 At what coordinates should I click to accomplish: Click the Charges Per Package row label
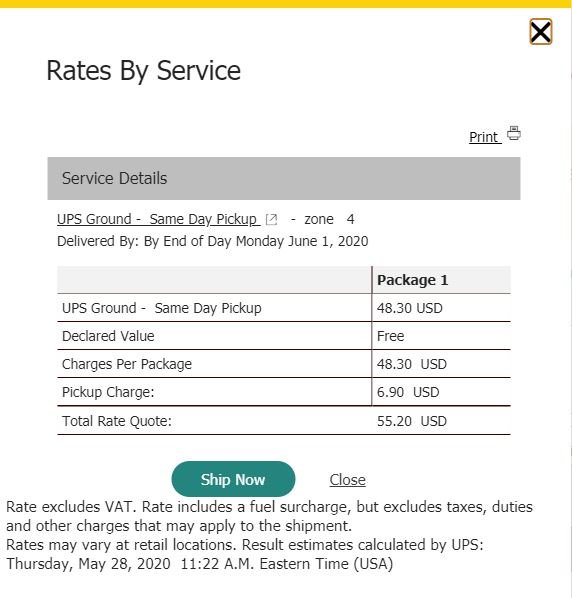click(127, 364)
